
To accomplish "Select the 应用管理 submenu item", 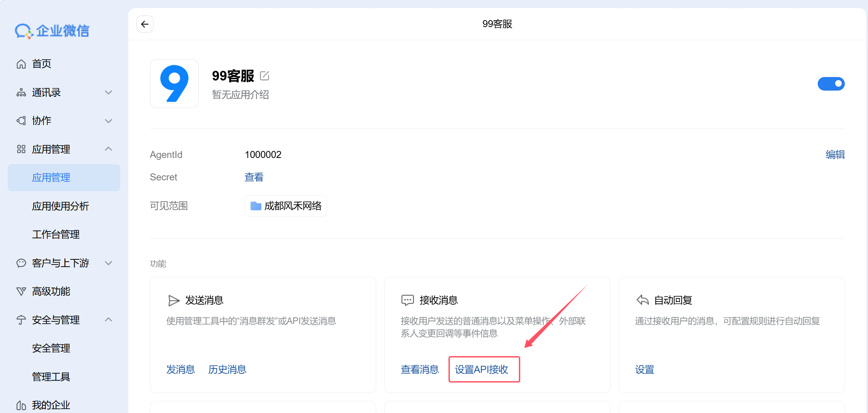I will tap(64, 178).
